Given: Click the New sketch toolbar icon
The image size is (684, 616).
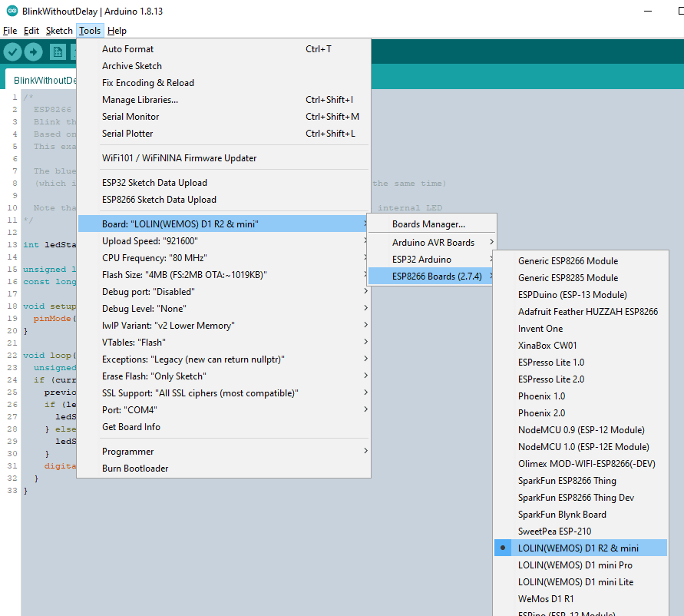Looking at the screenshot, I should pyautogui.click(x=58, y=51).
